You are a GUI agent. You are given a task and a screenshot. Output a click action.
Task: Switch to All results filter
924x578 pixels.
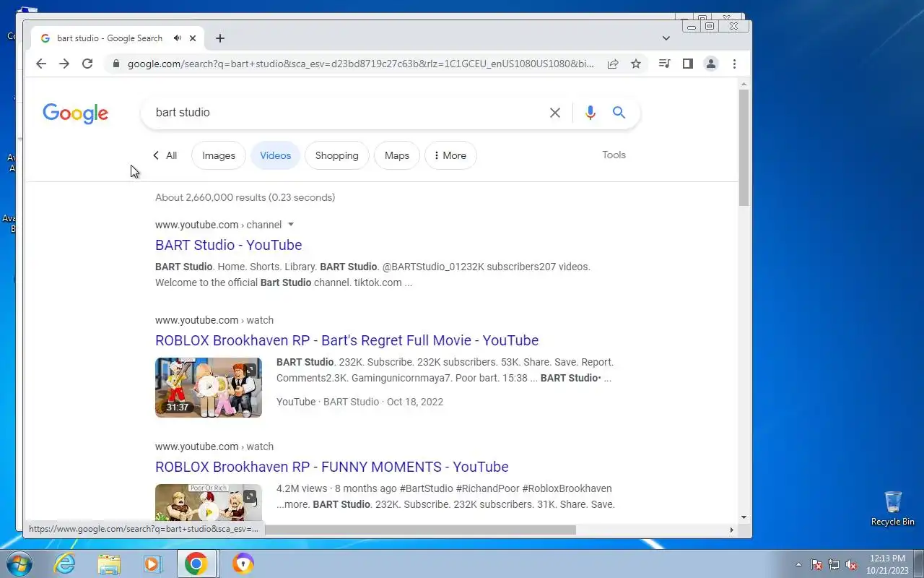[x=165, y=155]
